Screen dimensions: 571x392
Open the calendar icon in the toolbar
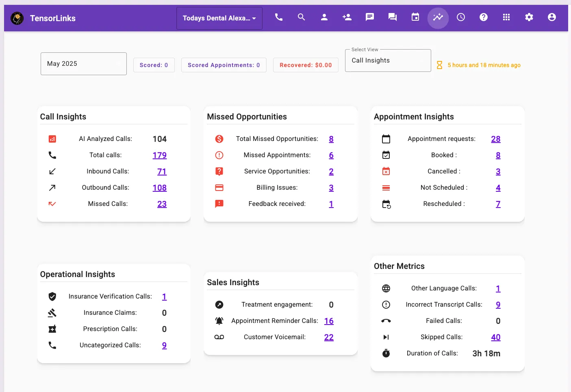point(415,17)
